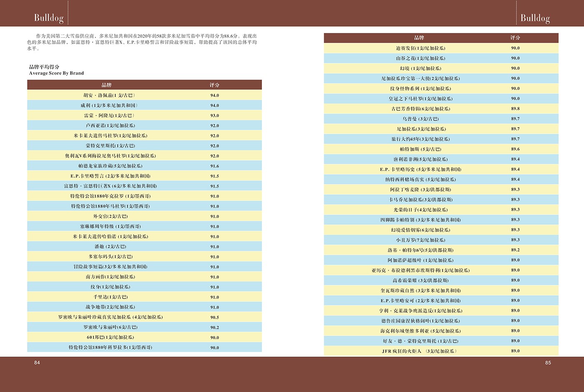Click the row '纳特西科赌场真实'
The image size is (584, 392).
(441, 179)
